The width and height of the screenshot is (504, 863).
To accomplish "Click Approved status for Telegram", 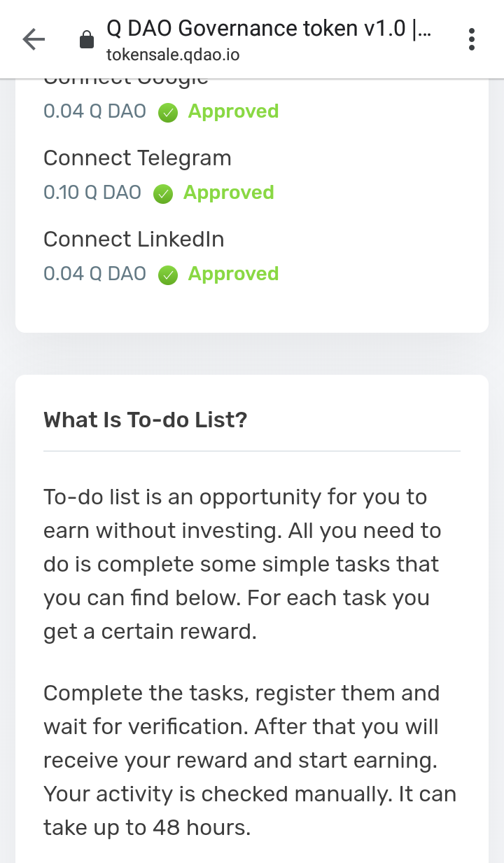I will (228, 193).
